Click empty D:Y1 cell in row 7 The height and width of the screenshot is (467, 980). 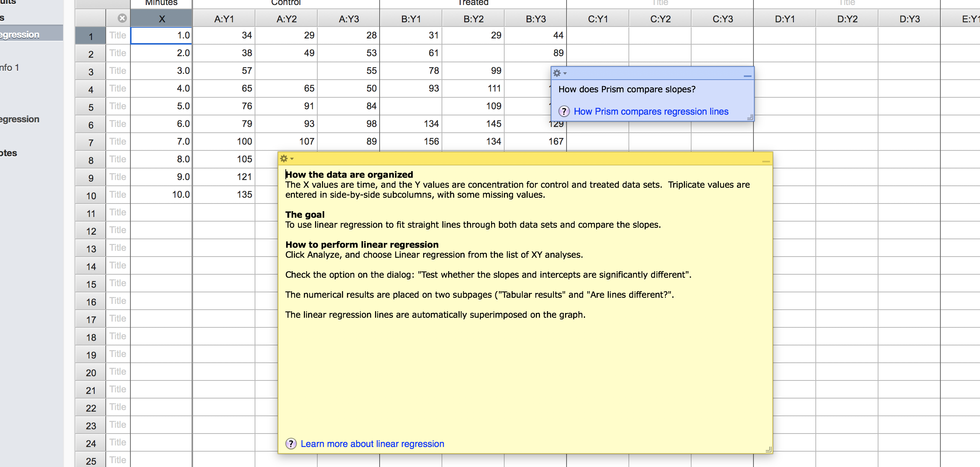pos(785,142)
